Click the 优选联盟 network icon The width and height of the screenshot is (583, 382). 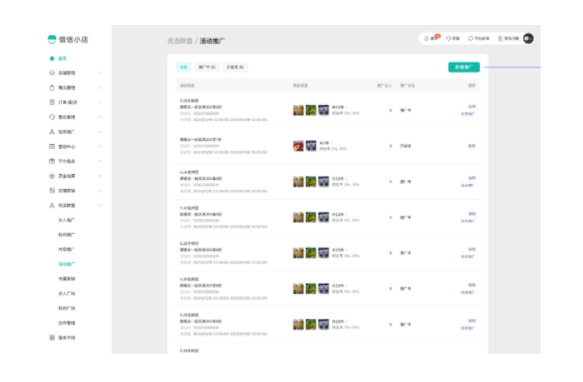(x=52, y=205)
